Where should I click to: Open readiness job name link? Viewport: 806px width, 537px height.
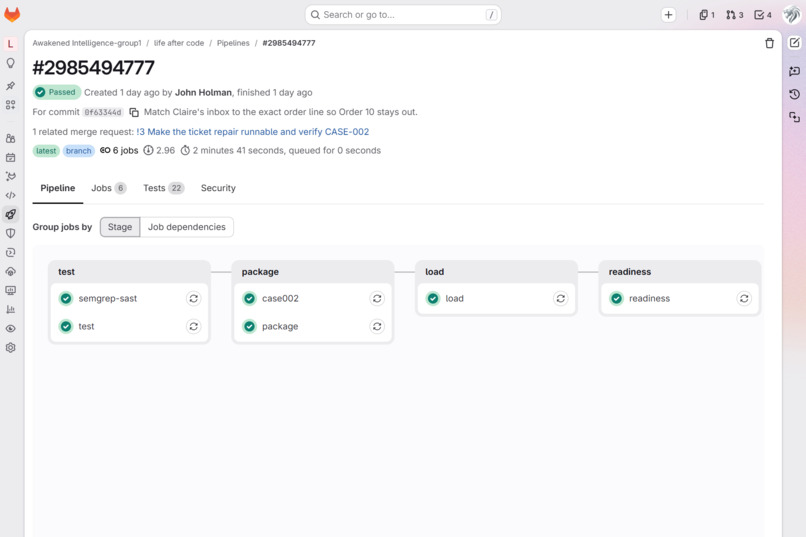click(x=649, y=299)
